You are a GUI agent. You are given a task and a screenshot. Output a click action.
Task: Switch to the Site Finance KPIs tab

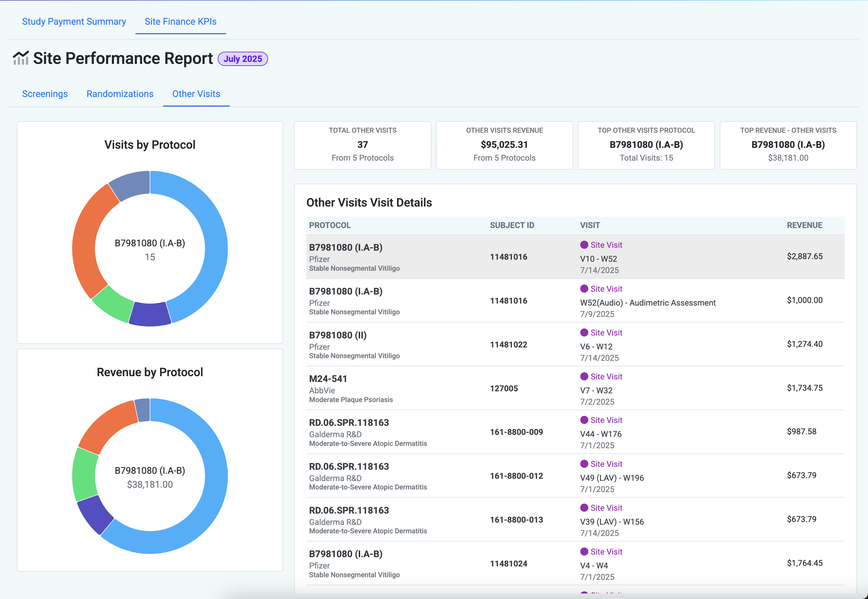[180, 21]
